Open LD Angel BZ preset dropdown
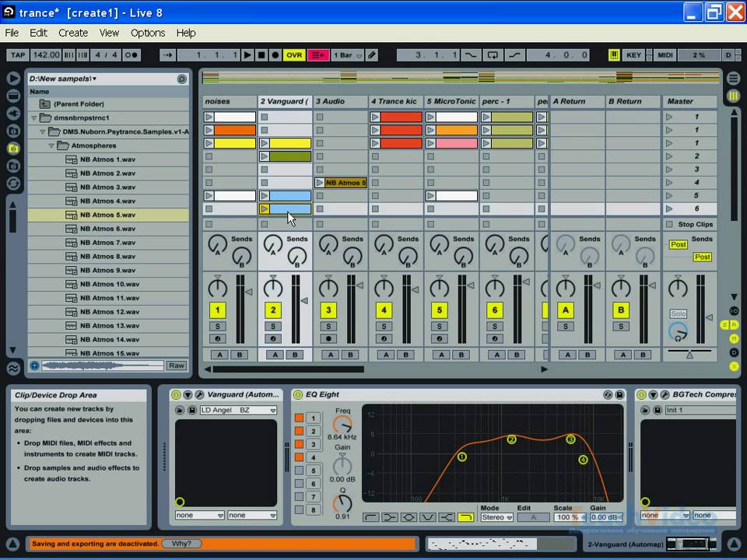This screenshot has height=560, width=747. [238, 410]
